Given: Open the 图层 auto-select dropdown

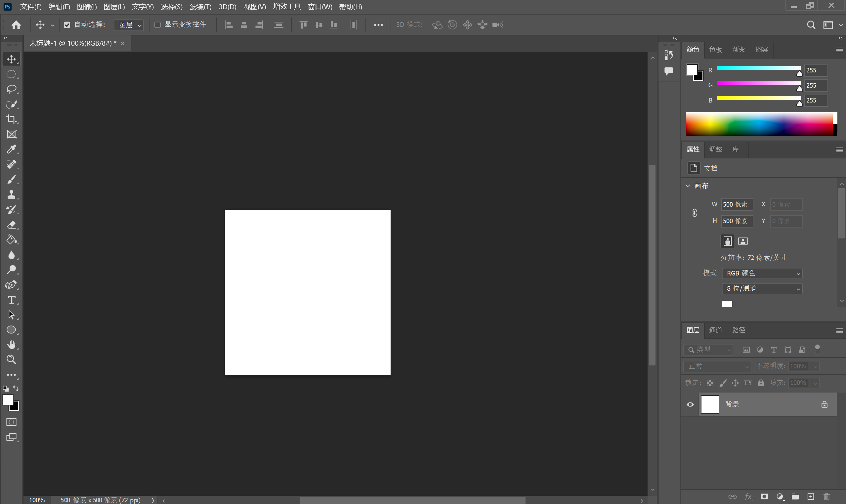Looking at the screenshot, I should (129, 25).
